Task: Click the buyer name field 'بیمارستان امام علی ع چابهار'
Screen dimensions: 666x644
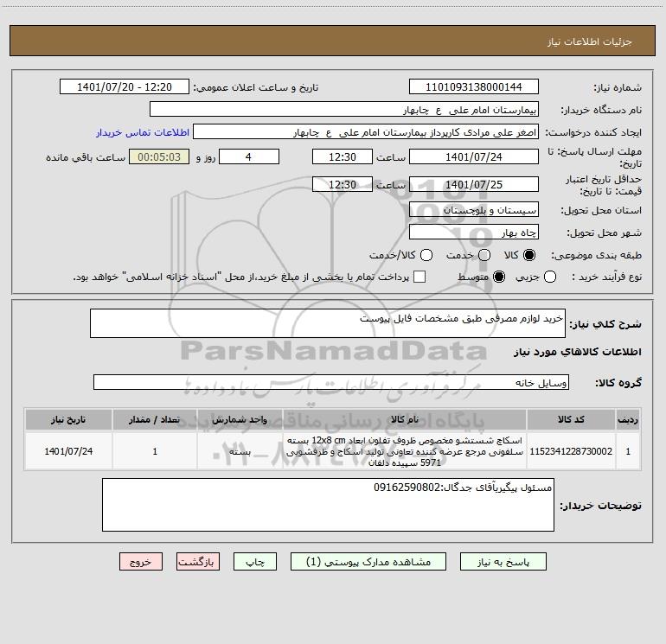Action: coord(344,109)
